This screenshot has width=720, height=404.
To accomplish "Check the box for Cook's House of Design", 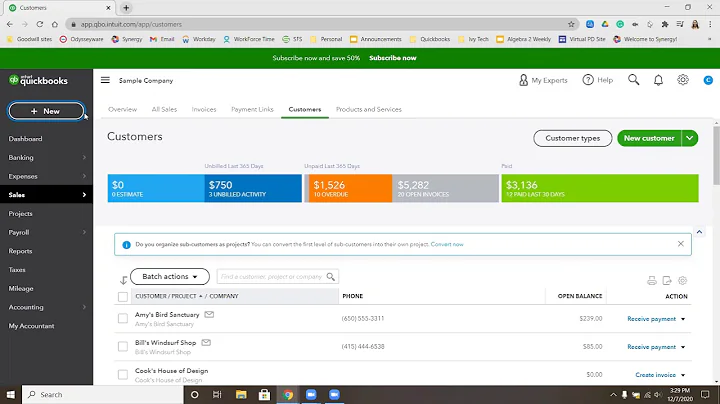I will [123, 375].
